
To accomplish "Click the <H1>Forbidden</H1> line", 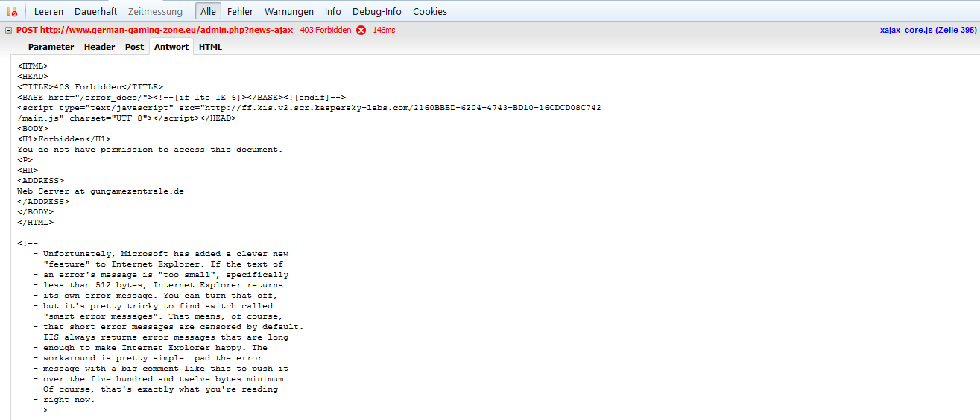I will click(x=64, y=139).
